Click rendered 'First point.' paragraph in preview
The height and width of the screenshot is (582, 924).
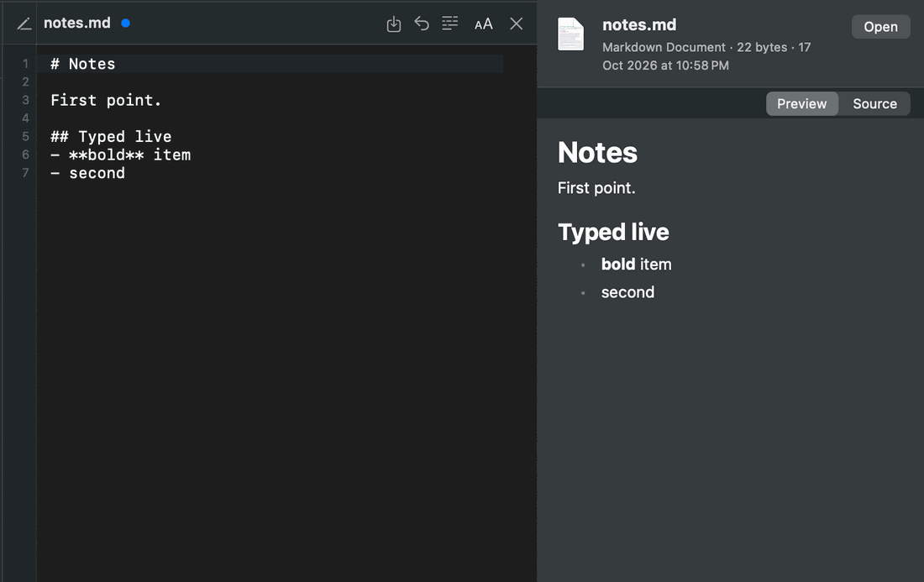coord(596,188)
